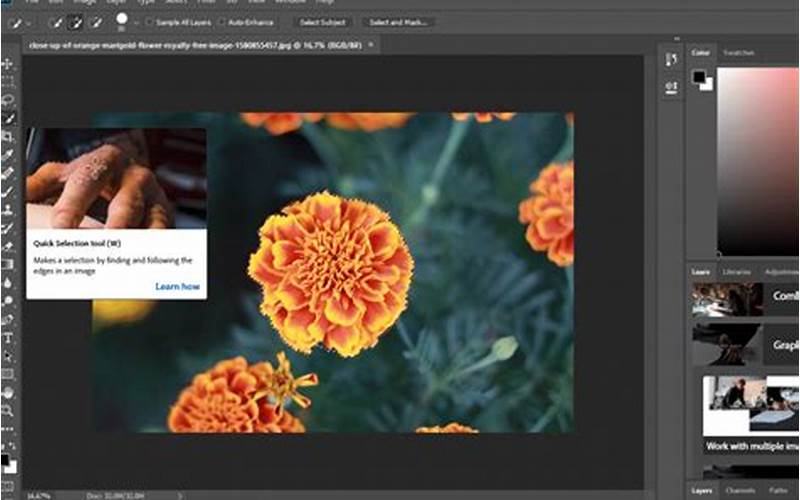The image size is (800, 500).
Task: Switch to the Color panel tab
Action: pos(700,53)
